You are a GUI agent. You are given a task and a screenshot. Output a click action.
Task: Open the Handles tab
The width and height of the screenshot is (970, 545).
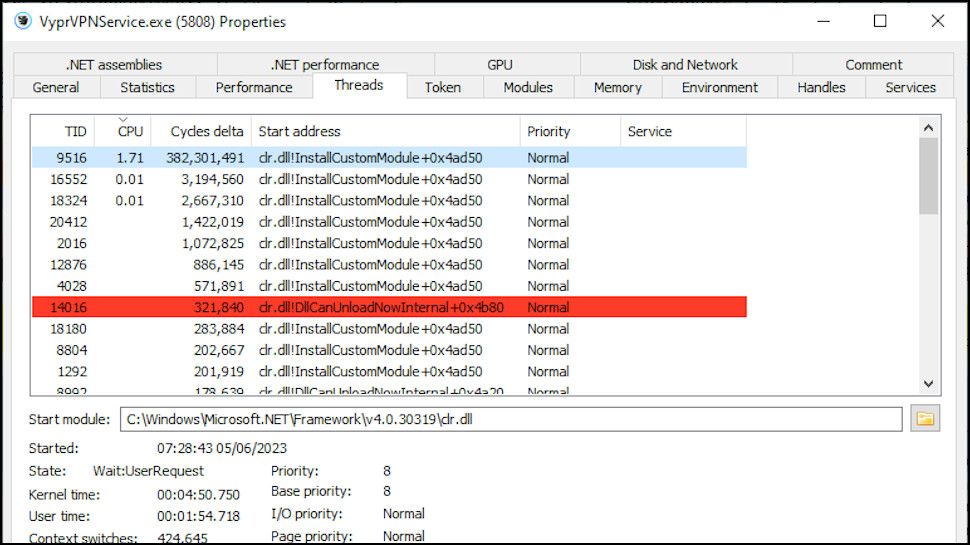coord(821,87)
